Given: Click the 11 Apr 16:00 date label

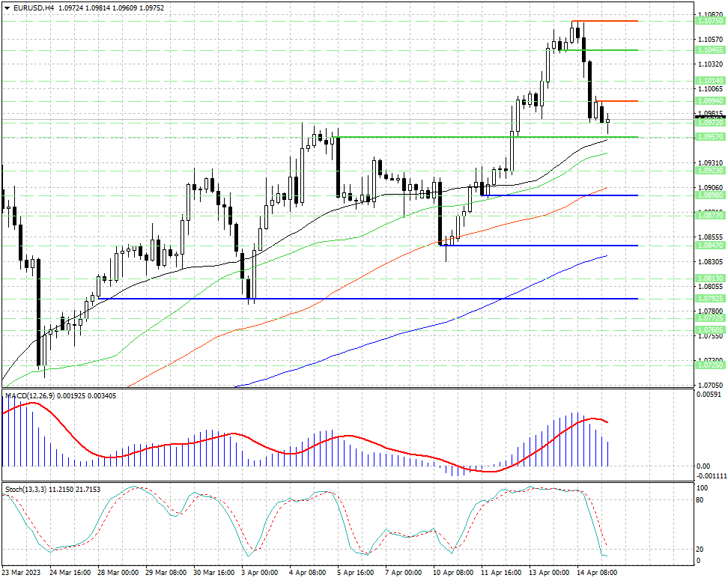Looking at the screenshot, I should point(501,573).
